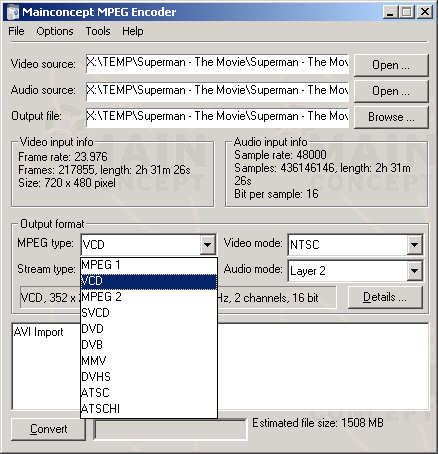
Task: Click the Mainconcept app icon in title bar
Action: 13,12
